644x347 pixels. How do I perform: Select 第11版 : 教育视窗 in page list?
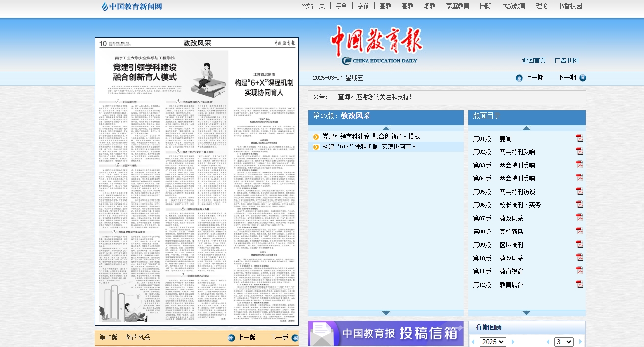coord(498,271)
